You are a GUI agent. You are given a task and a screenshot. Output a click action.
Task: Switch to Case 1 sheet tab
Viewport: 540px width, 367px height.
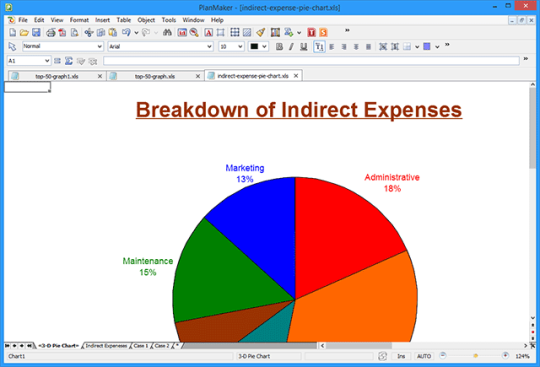point(141,346)
